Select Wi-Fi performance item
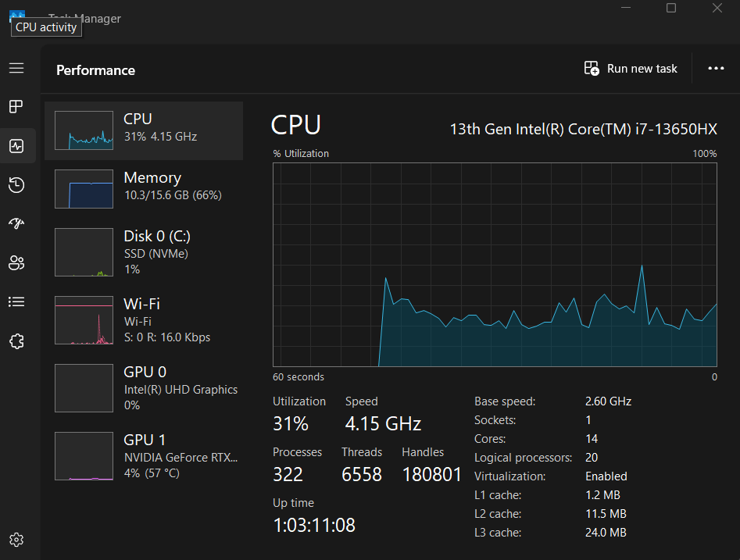The height and width of the screenshot is (560, 740). (x=144, y=320)
